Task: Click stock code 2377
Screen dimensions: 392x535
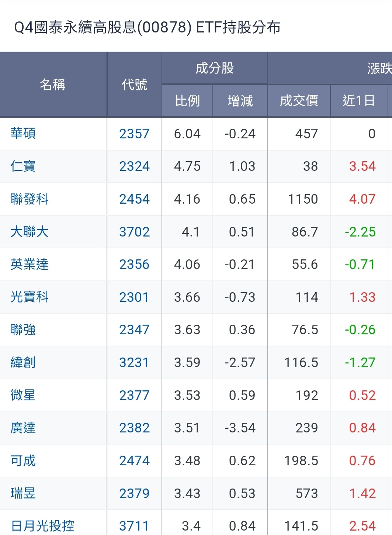Action: (x=134, y=395)
